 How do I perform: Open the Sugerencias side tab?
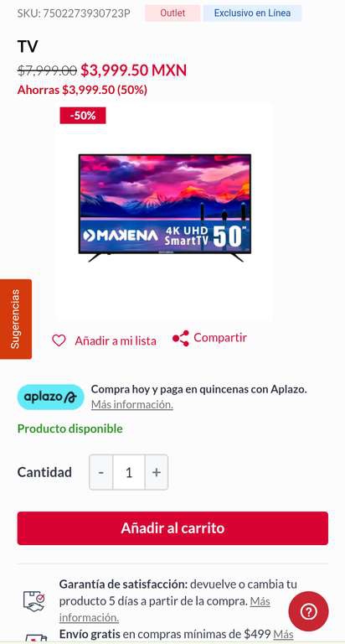tap(16, 319)
